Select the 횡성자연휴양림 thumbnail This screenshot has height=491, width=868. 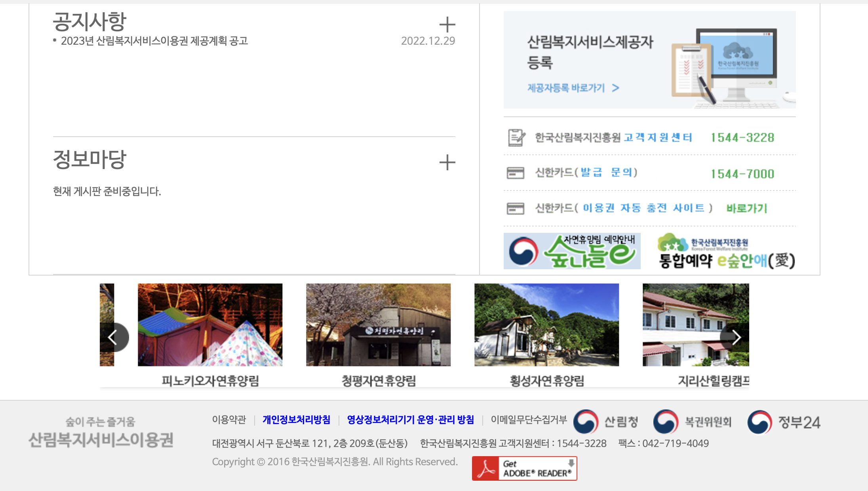546,325
